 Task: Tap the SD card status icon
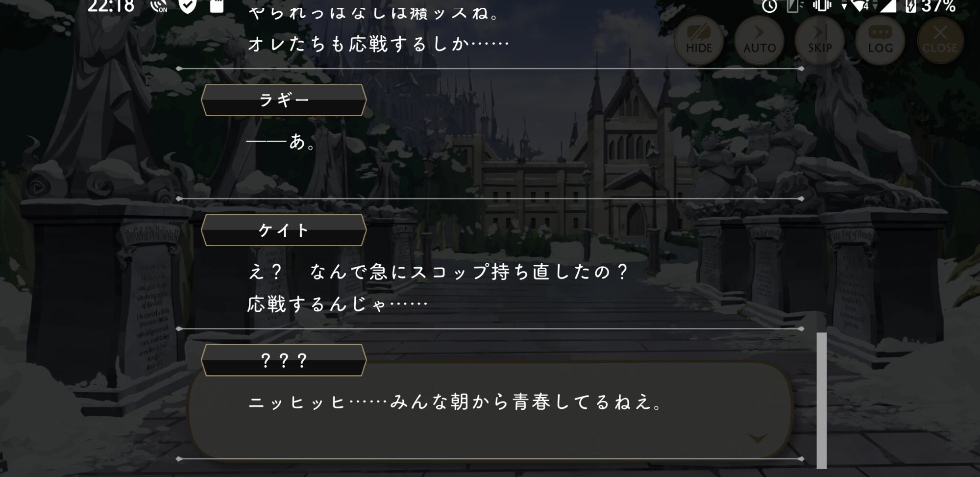(217, 6)
